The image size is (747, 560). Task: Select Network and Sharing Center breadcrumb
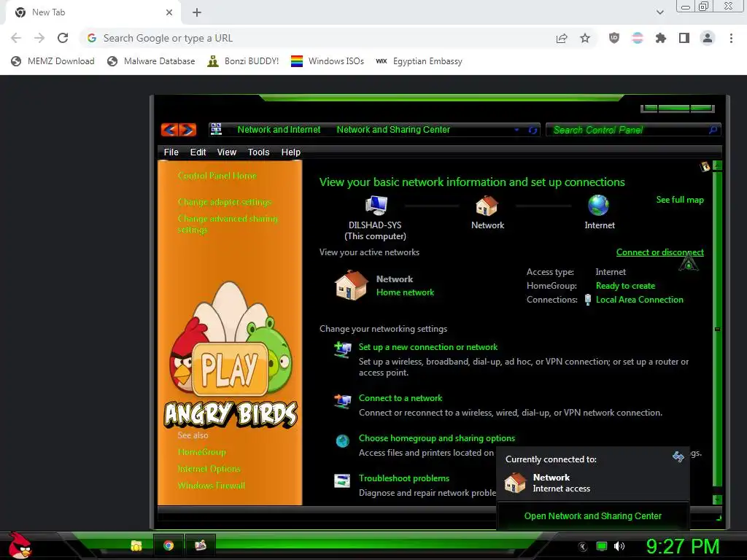(x=393, y=130)
